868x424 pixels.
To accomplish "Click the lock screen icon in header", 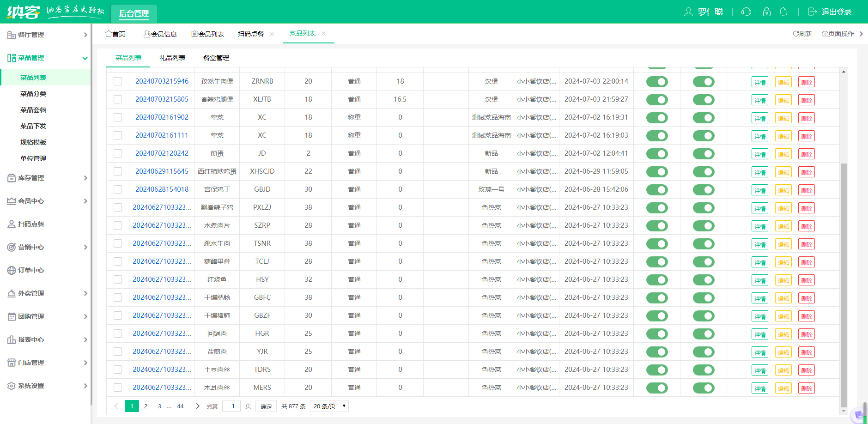I will (x=767, y=12).
